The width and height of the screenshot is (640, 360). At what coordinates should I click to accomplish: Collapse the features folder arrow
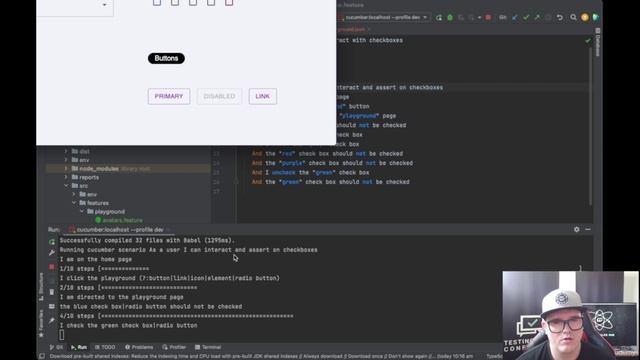pos(74,203)
